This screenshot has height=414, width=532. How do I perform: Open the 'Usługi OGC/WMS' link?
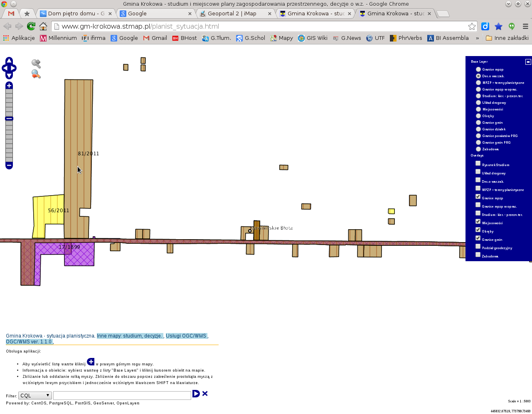pyautogui.click(x=186, y=336)
